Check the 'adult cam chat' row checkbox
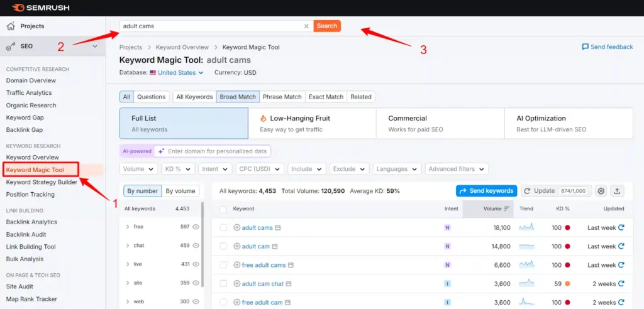Viewport: 644px width, 309px height. coord(223,283)
